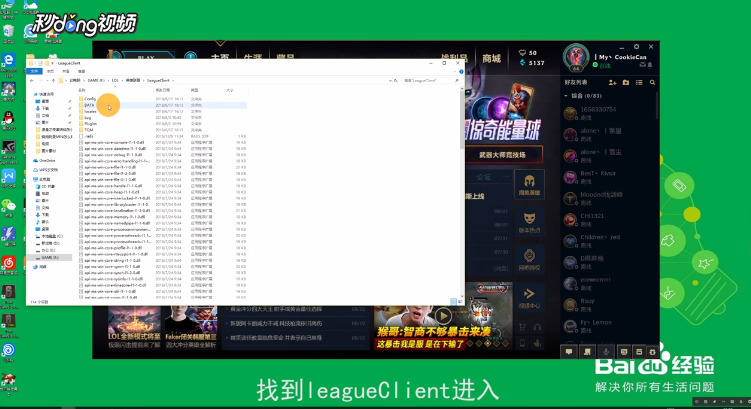The height and width of the screenshot is (409, 751).
Task: Click the summoner profile avatar in League client
Action: coord(575,57)
